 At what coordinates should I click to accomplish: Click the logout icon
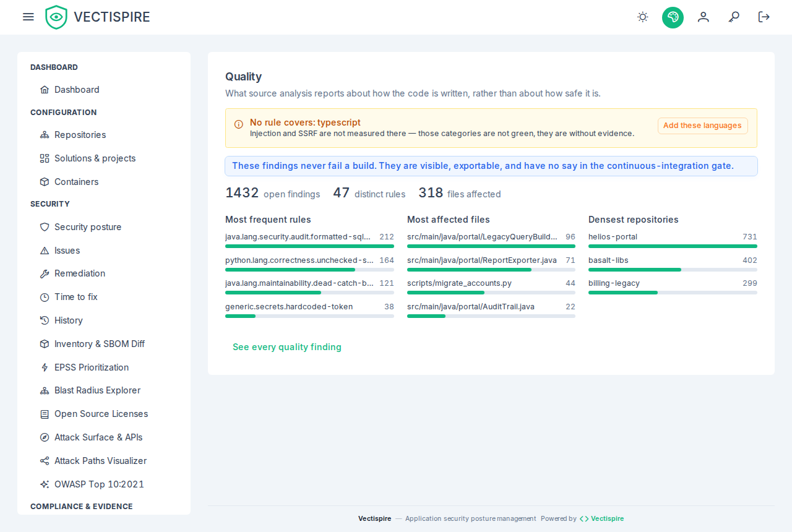pos(764,17)
